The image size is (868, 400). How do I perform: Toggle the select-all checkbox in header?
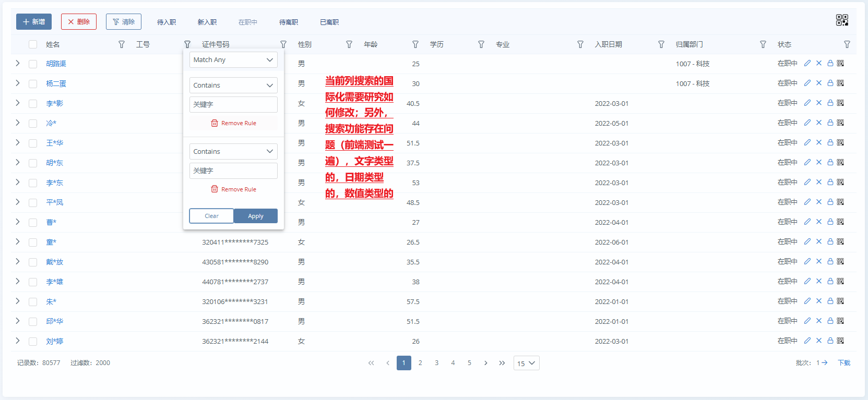[x=33, y=44]
